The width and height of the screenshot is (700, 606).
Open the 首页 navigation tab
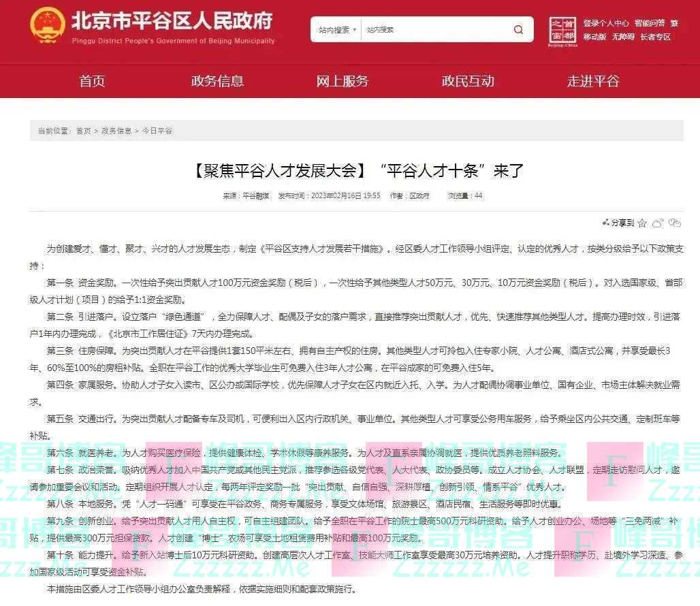point(92,81)
